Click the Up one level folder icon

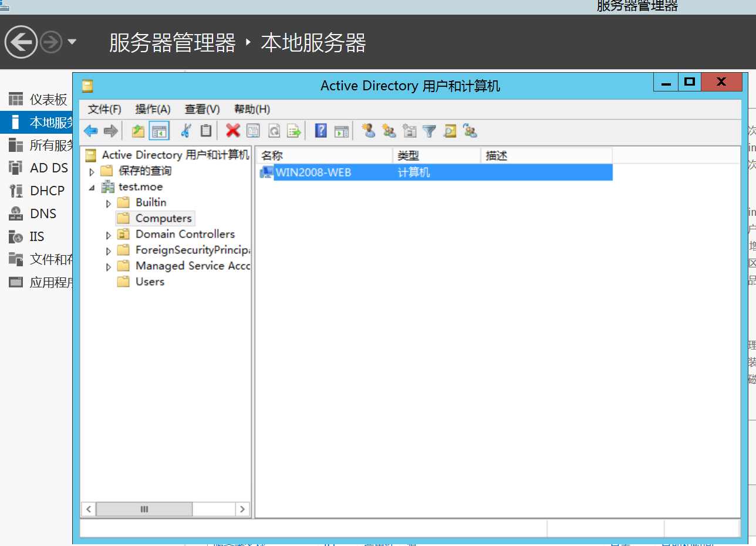pyautogui.click(x=138, y=131)
